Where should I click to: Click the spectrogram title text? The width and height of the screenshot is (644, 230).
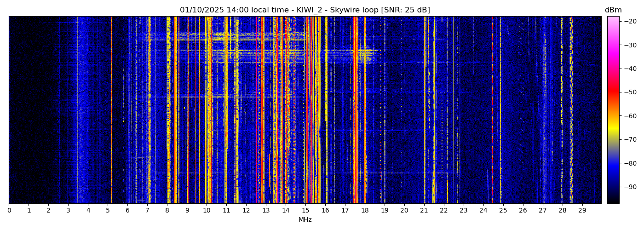point(305,10)
